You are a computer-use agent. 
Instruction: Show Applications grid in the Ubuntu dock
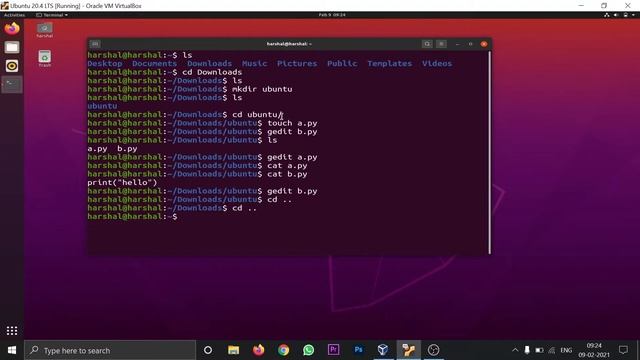[12, 331]
